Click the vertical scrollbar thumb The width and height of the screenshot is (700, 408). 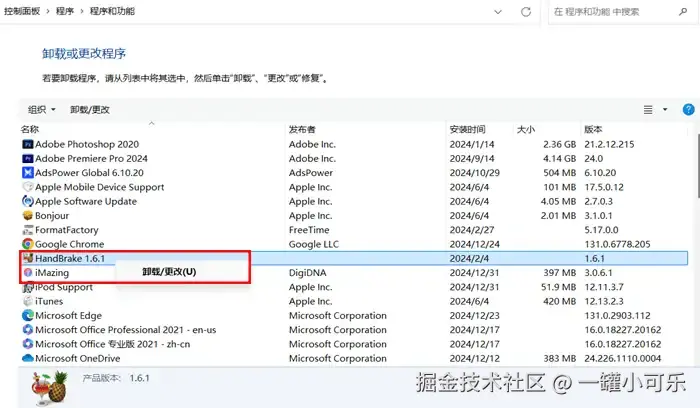(698, 165)
